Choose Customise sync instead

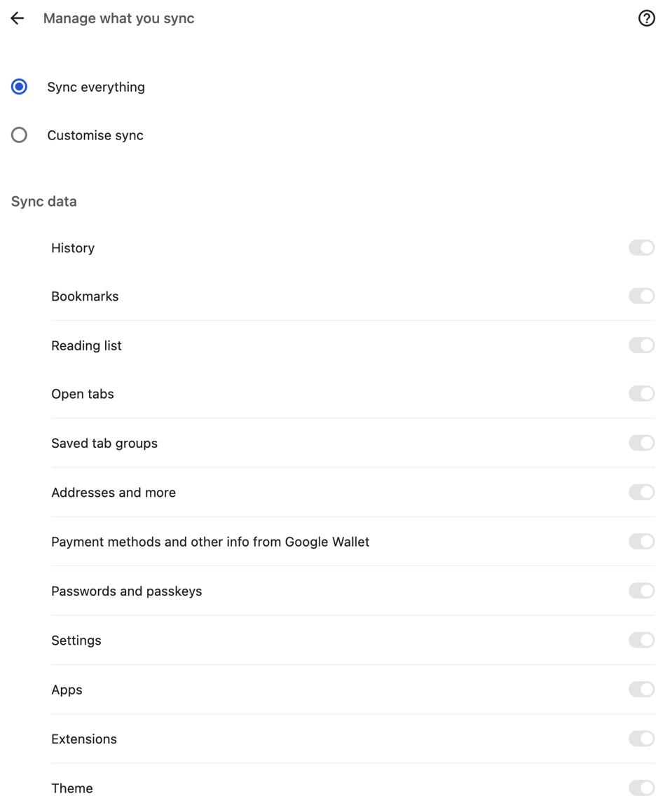pos(19,135)
